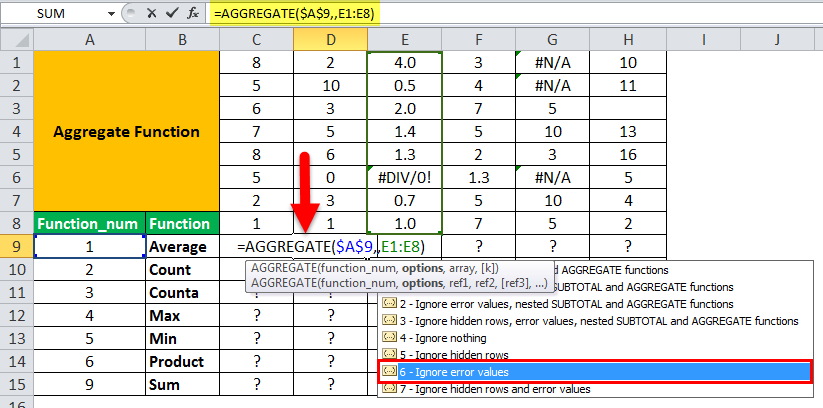Click cell A15 containing 9

point(90,384)
